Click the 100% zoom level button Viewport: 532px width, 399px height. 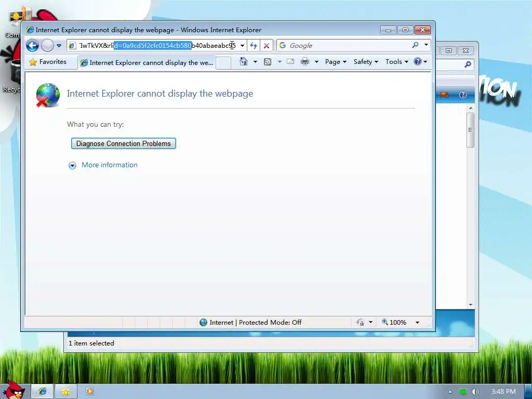[x=394, y=322]
